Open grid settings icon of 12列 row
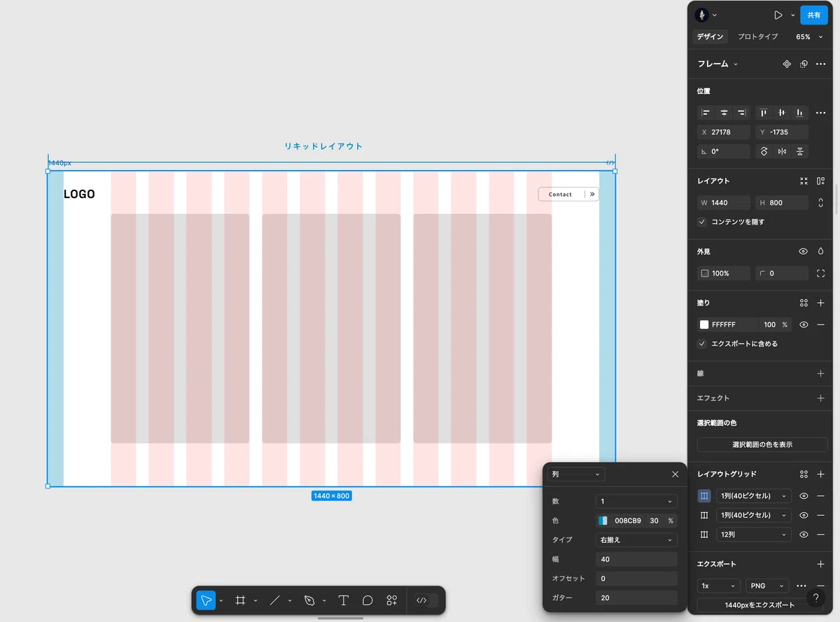Screen dimensions: 840x622 point(704,535)
